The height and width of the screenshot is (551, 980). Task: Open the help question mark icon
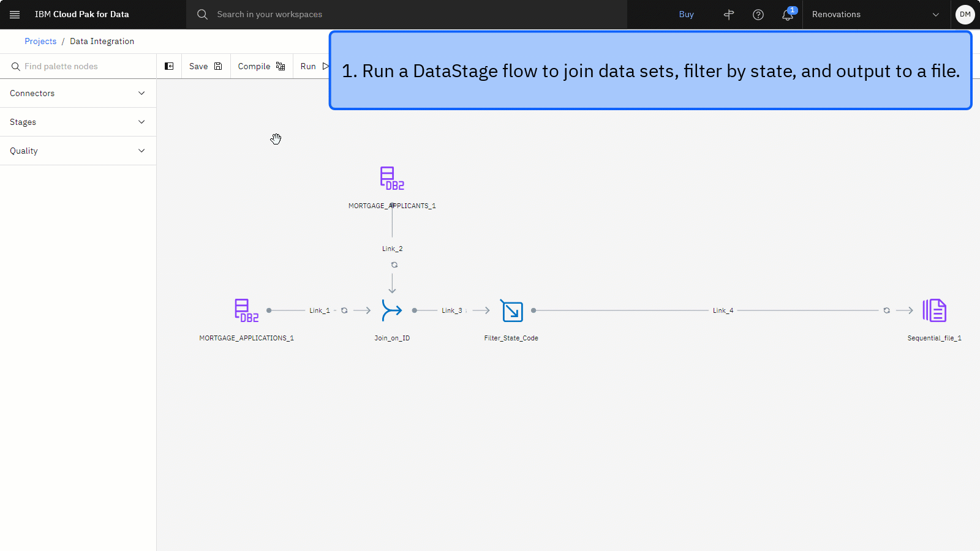click(x=758, y=15)
